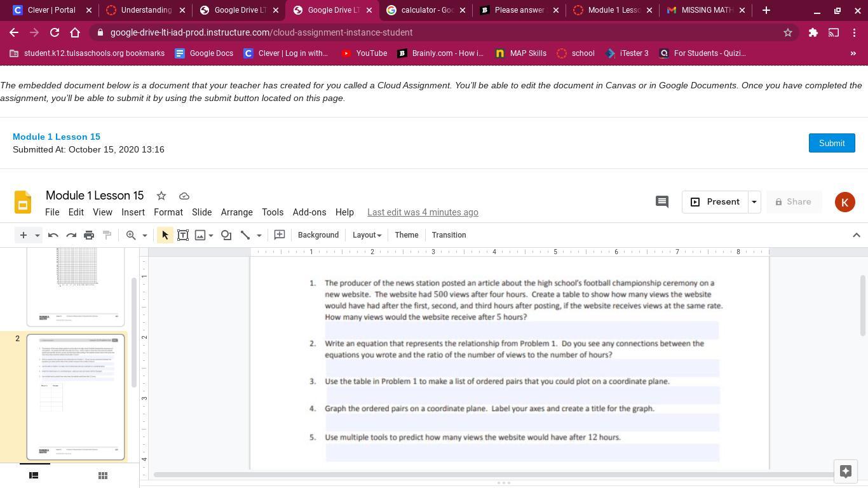Open a new browser tab
The image size is (868, 488).
coord(766,10)
